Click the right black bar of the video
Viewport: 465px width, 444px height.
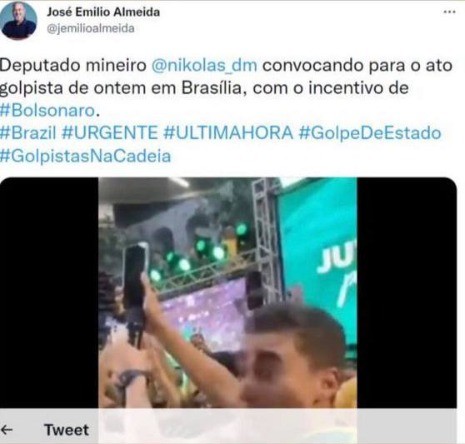[x=407, y=292]
